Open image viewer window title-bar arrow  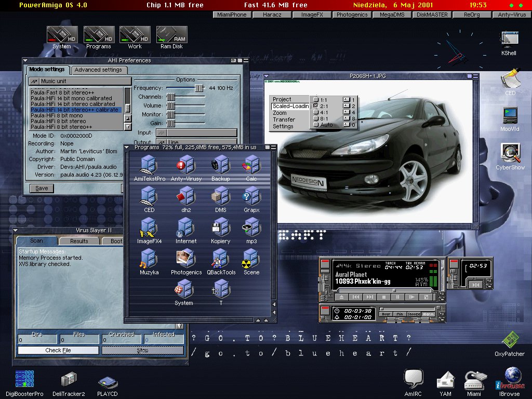267,76
